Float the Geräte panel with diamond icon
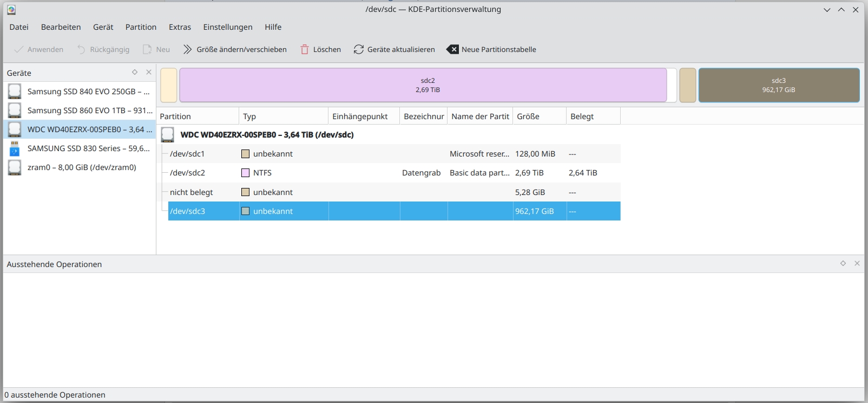This screenshot has height=403, width=868. [135, 72]
